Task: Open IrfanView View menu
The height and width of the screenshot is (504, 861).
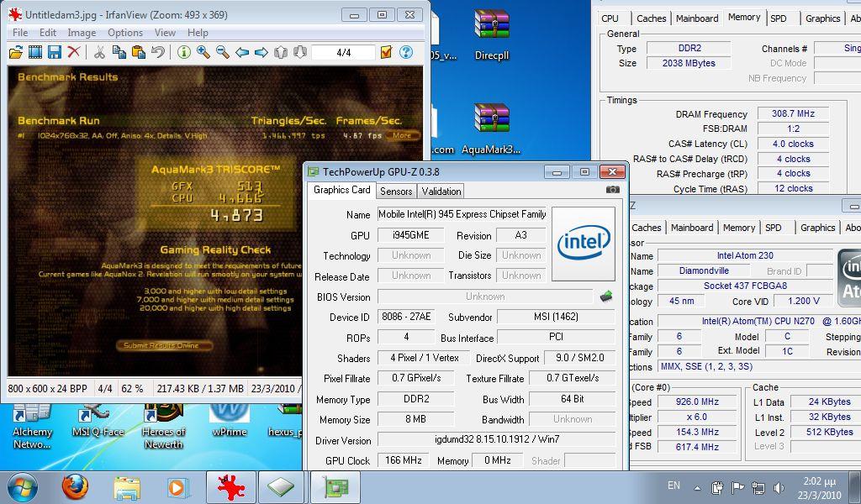Action: click(x=165, y=33)
